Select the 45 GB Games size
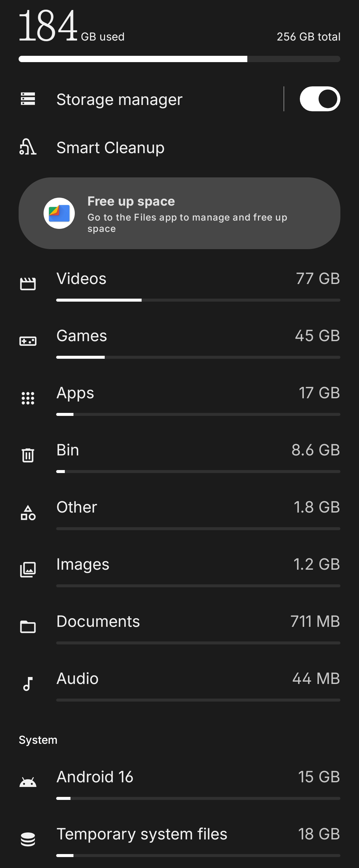 (x=317, y=336)
